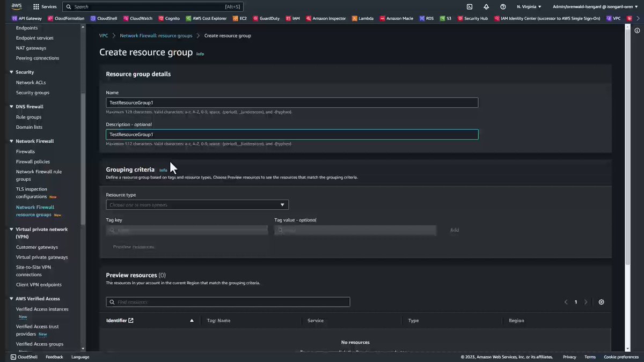Open the N. Virginia region selector
Screen dimensions: 644x362
pos(529,7)
